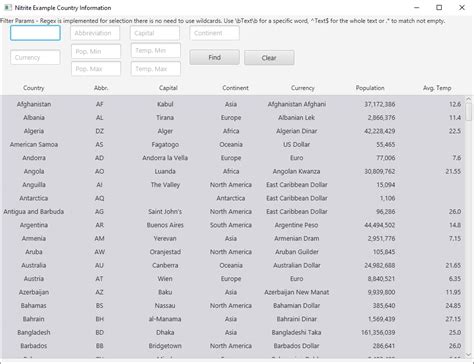This screenshot has height=364, width=474.
Task: Click the Capital filter input
Action: click(155, 33)
